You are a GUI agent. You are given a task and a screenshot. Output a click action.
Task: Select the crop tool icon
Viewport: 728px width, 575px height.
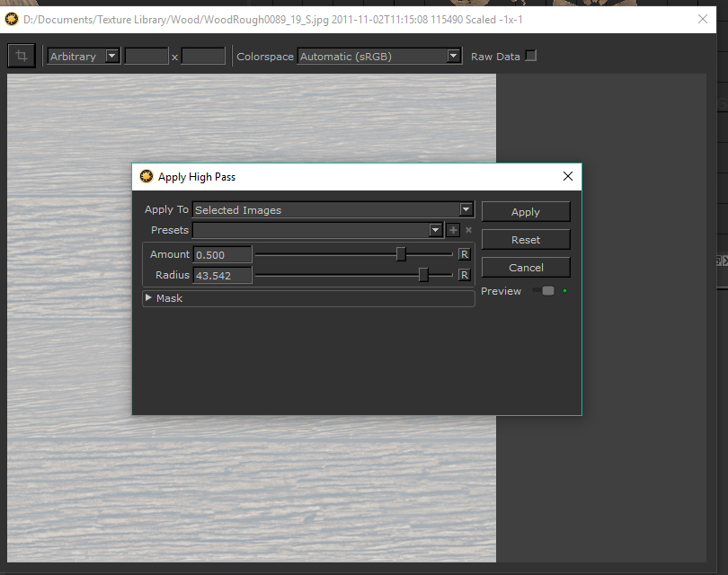(x=20, y=56)
